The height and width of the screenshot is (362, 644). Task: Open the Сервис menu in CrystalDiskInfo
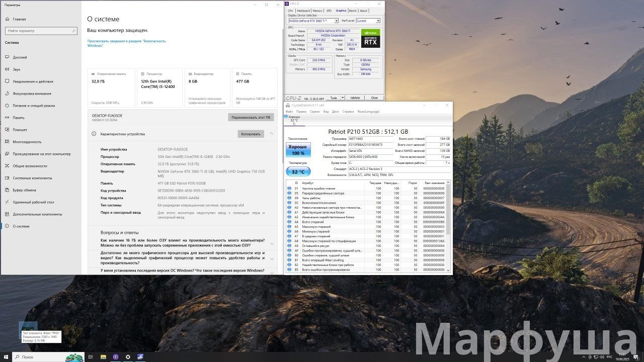(x=315, y=112)
